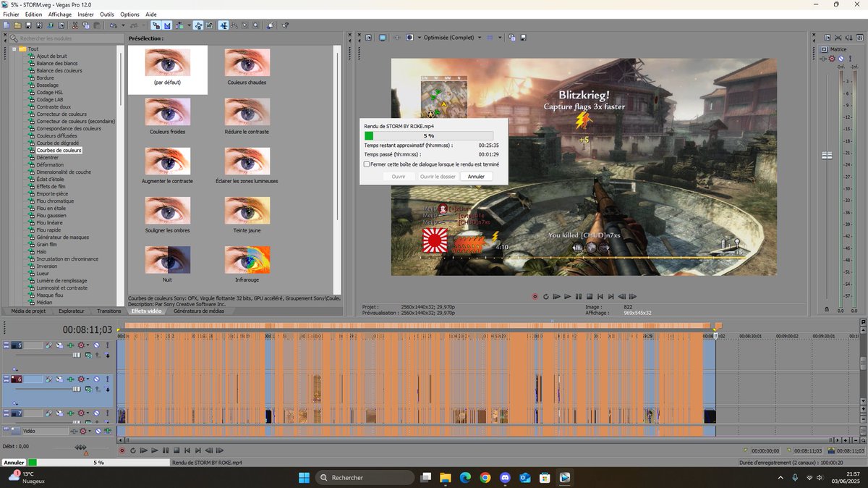Viewport: 868px width, 488px height.
Task: Save preview snapshot to file icon
Action: click(523, 38)
